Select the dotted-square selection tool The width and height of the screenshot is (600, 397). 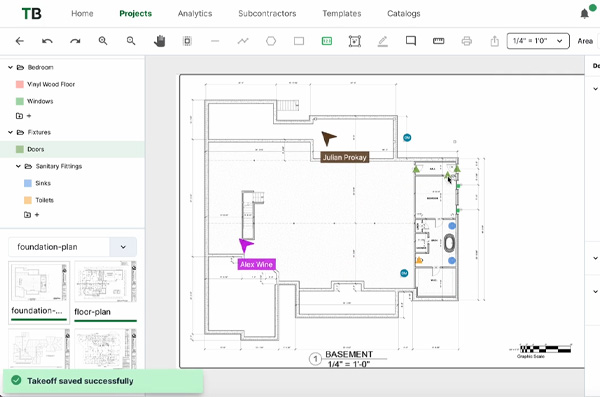(187, 41)
